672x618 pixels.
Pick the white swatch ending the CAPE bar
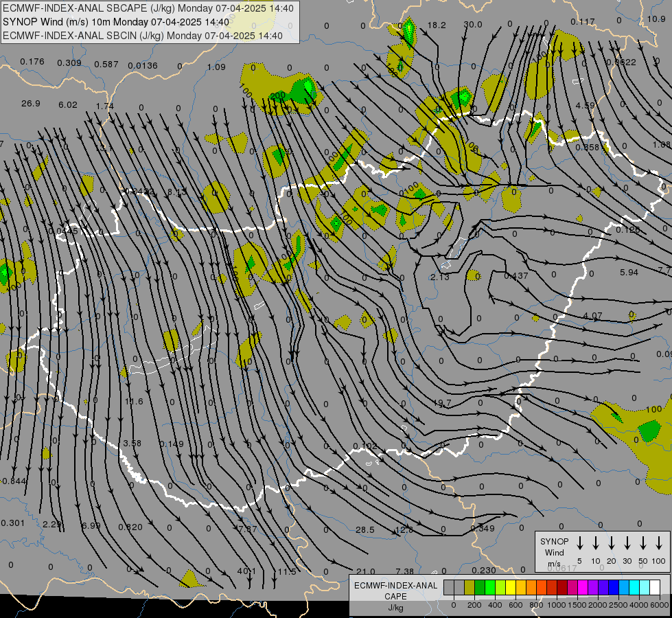click(x=654, y=587)
